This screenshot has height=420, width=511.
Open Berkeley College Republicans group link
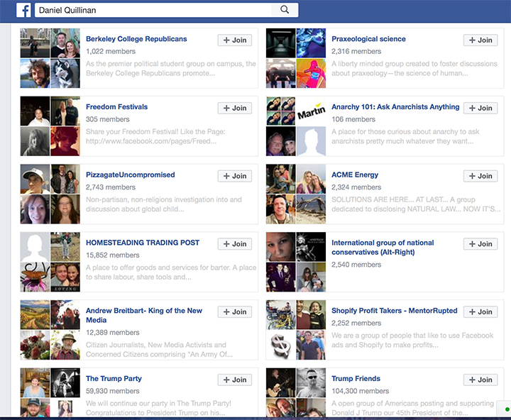coord(136,39)
